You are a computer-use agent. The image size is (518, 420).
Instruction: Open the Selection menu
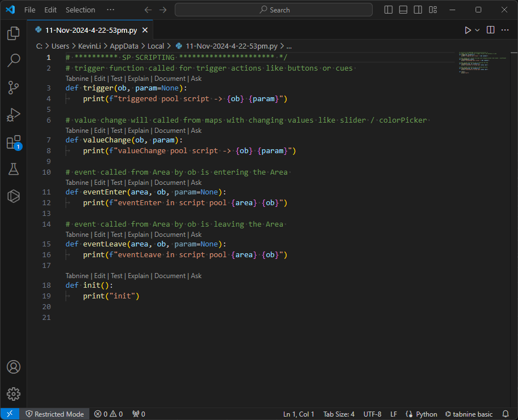tap(80, 10)
